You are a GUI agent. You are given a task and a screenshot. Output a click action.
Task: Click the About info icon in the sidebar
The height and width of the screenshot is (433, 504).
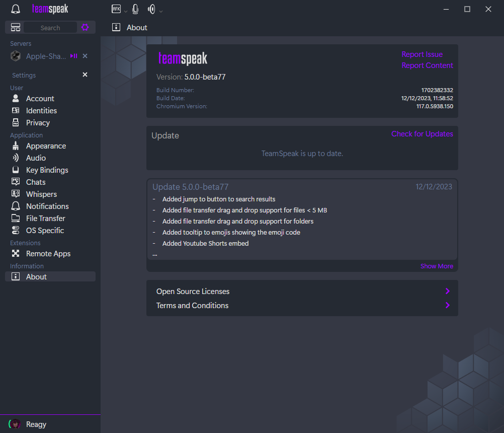[x=16, y=276]
